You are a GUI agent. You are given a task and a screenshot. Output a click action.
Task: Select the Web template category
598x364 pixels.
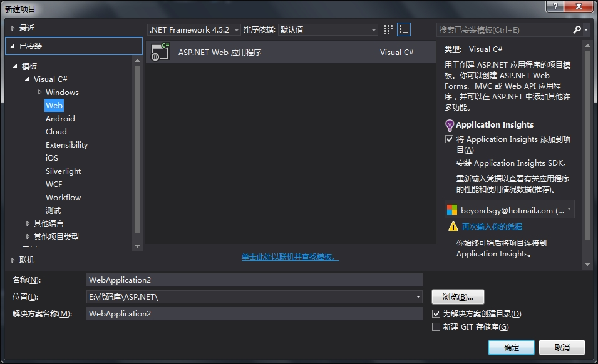(x=54, y=106)
